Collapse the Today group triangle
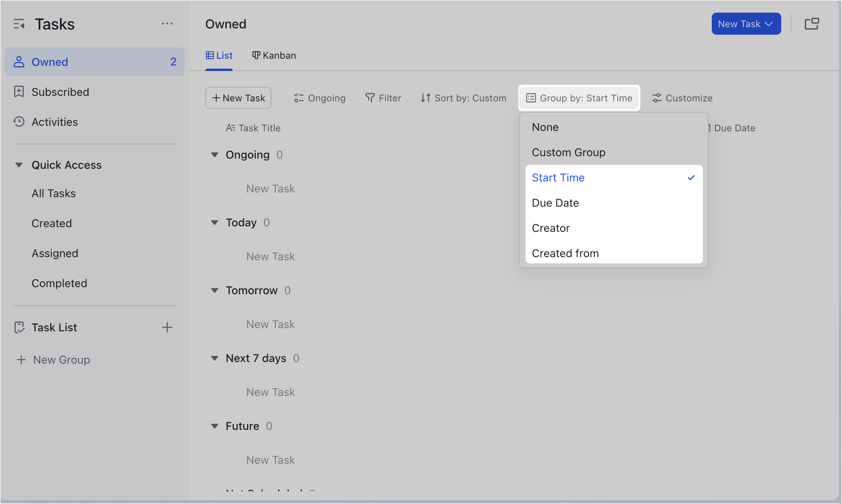 point(215,222)
